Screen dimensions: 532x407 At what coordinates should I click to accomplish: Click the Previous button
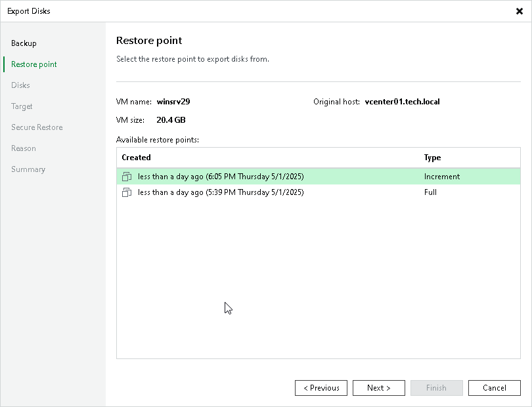point(321,387)
